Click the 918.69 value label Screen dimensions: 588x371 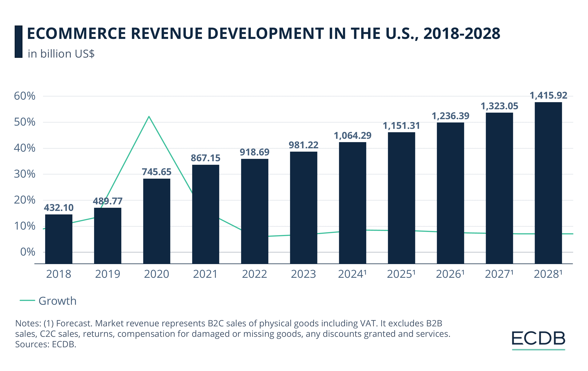pos(254,152)
